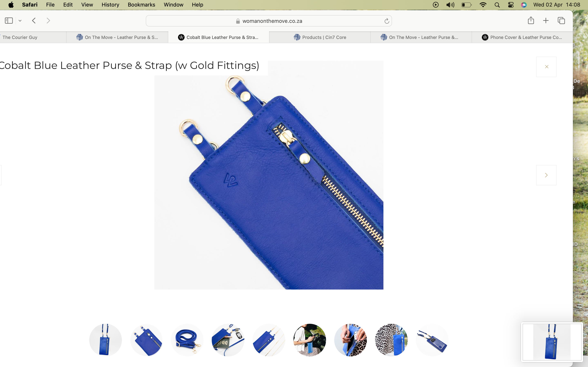Image resolution: width=588 pixels, height=367 pixels.
Task: Open Spotlight search
Action: (497, 5)
